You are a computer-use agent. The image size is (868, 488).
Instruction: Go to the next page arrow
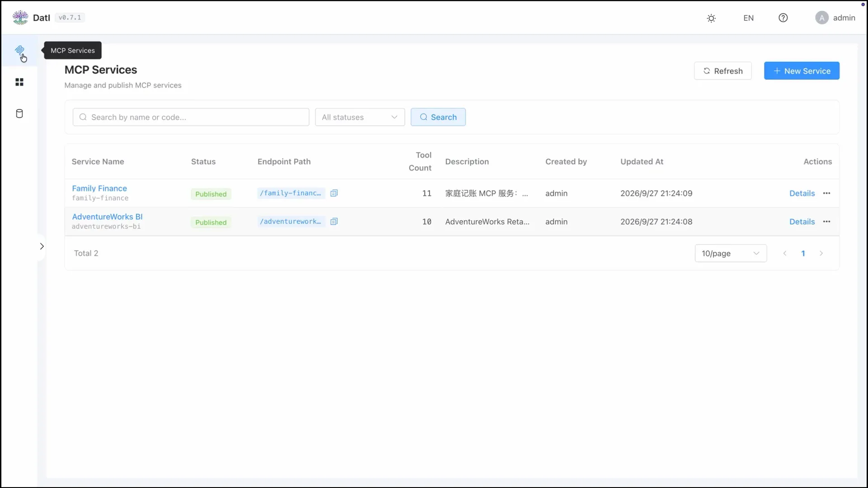[x=821, y=253]
